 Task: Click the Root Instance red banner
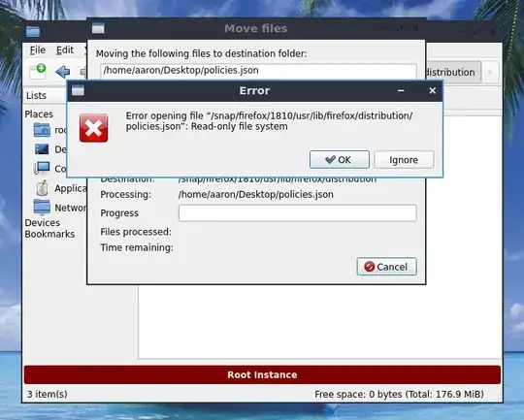[262, 374]
